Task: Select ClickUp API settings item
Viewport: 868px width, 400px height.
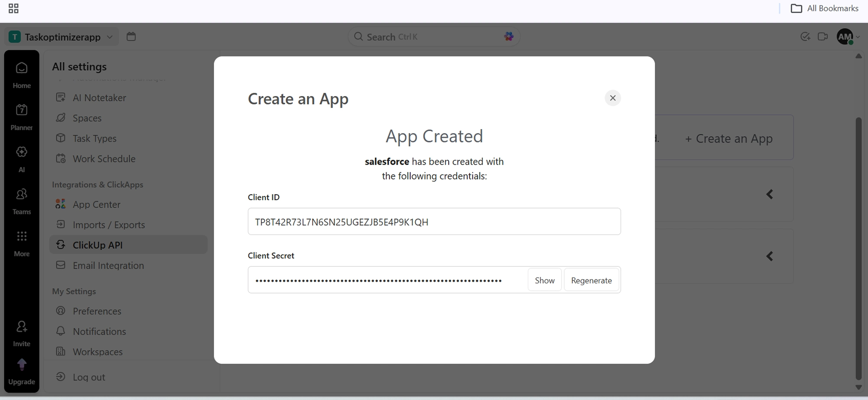Action: [128, 245]
